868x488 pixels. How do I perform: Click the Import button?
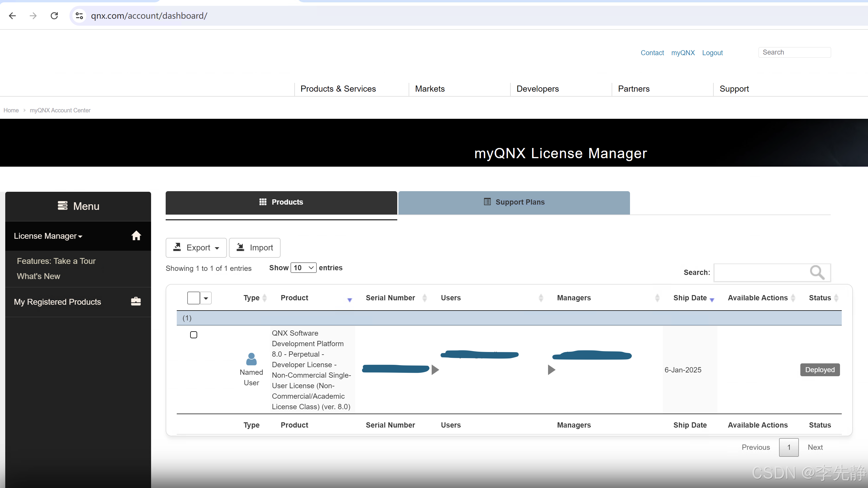tap(255, 248)
